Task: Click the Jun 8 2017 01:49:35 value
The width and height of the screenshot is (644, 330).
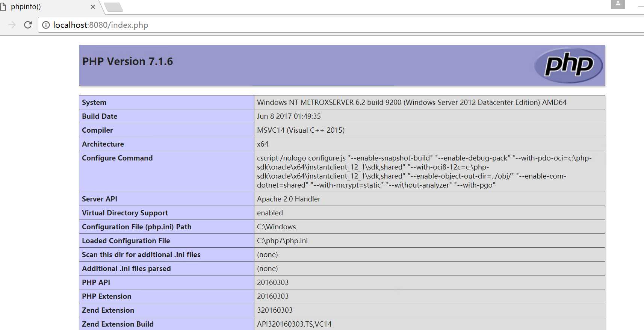Action: pyautogui.click(x=289, y=116)
